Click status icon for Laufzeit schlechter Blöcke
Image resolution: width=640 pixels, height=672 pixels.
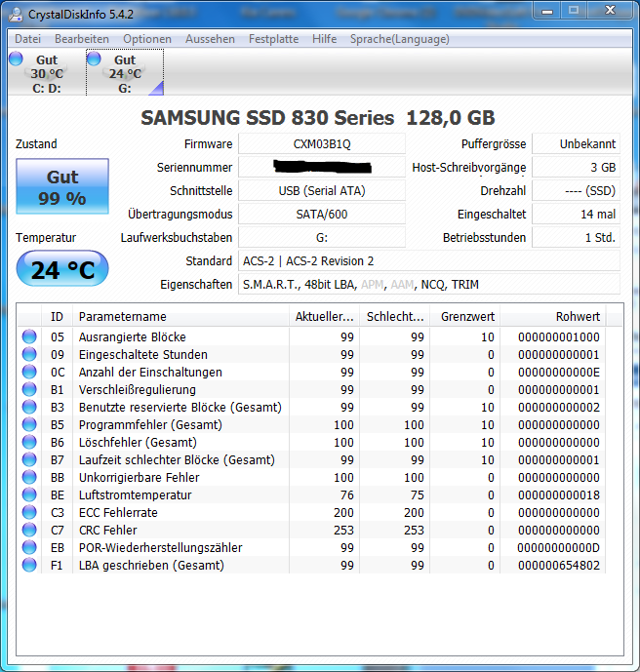[x=29, y=459]
